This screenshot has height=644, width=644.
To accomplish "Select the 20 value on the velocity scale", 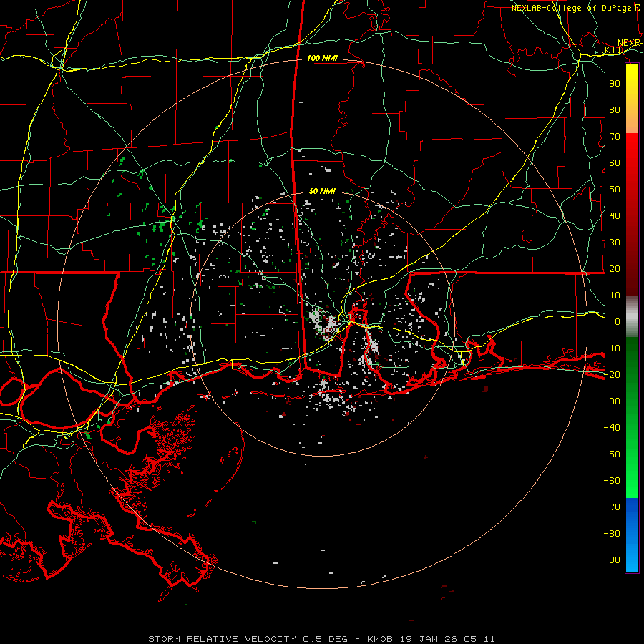I will coord(615,269).
